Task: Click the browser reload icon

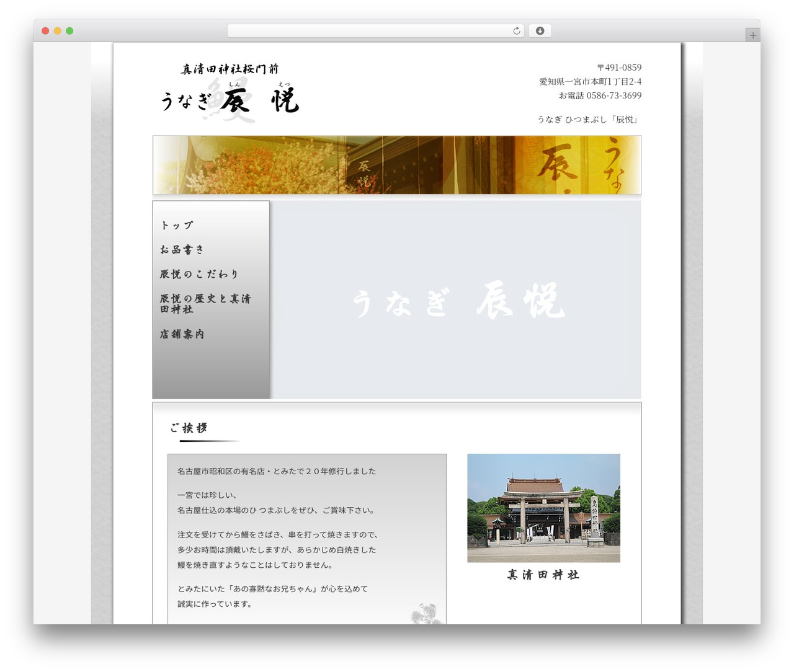Action: 516,31
